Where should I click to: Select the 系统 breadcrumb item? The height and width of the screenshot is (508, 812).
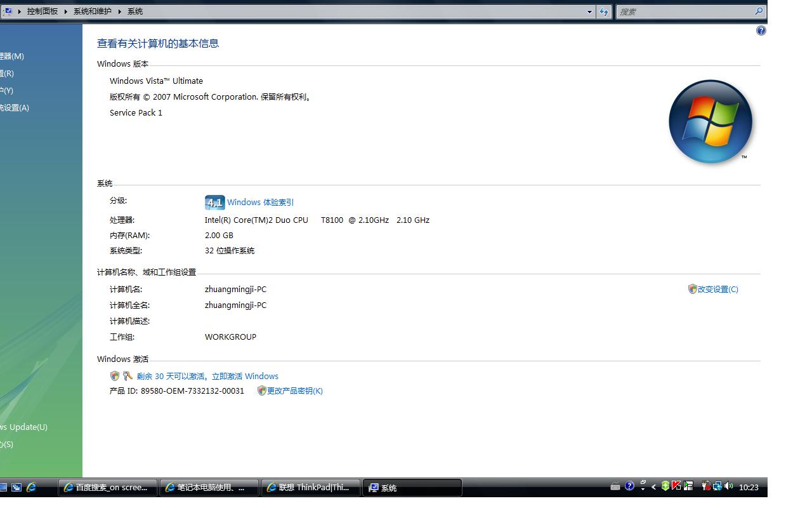coord(135,11)
